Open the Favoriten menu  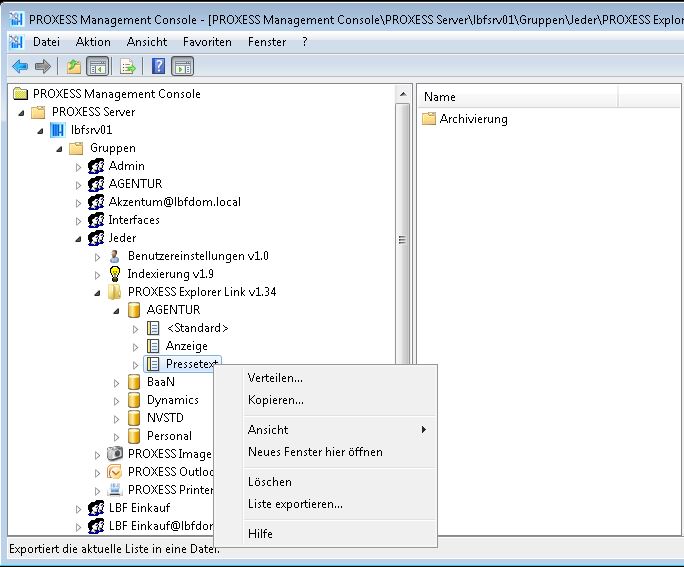point(207,42)
